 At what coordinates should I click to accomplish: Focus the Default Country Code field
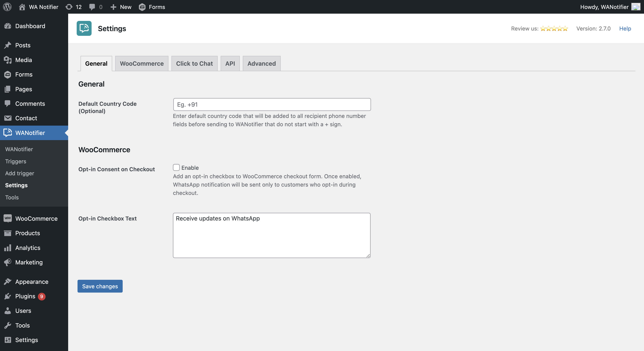pos(272,104)
